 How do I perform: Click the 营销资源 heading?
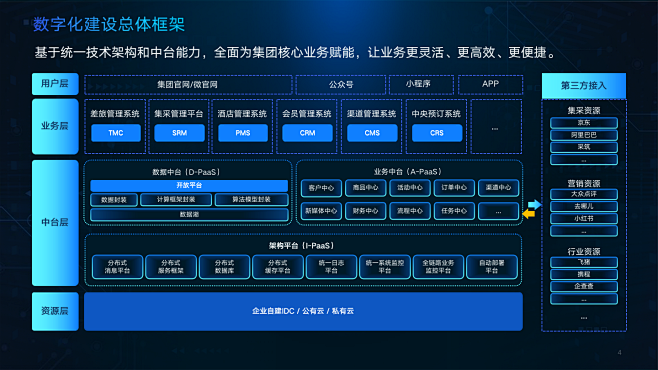[x=584, y=184]
